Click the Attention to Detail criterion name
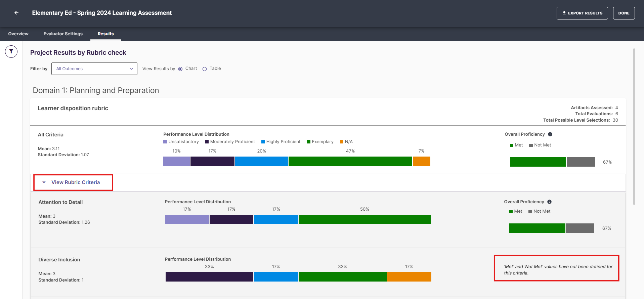 [60, 202]
